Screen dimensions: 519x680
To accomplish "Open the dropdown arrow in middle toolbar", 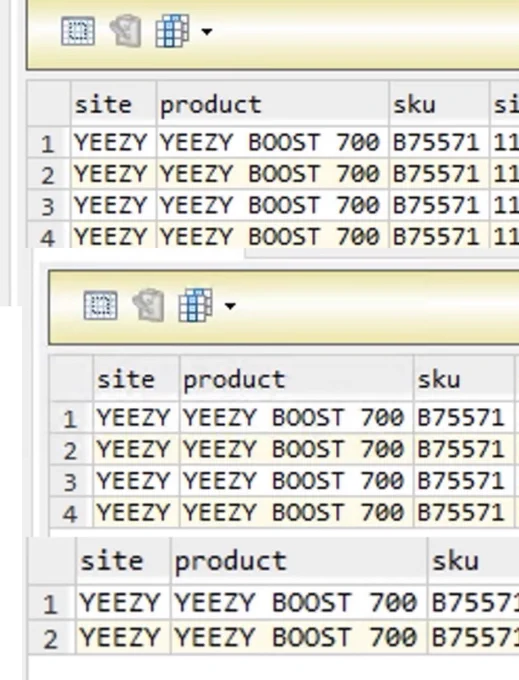I will click(230, 306).
